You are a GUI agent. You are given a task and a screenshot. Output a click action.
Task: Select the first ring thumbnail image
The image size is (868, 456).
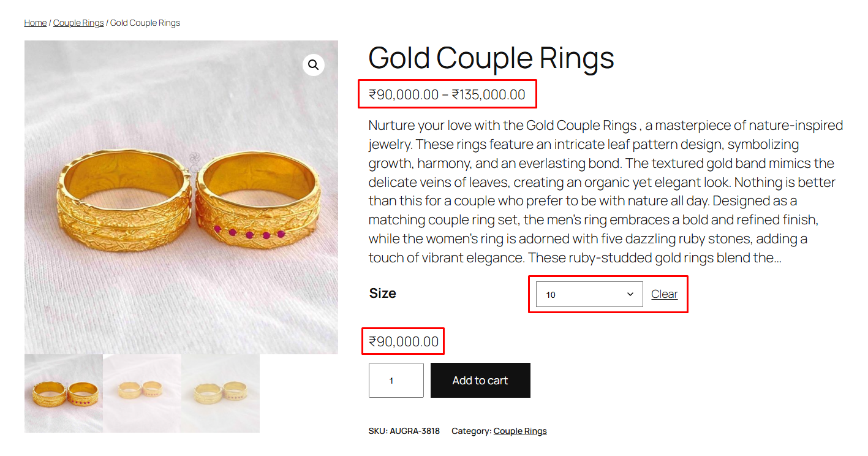64,393
